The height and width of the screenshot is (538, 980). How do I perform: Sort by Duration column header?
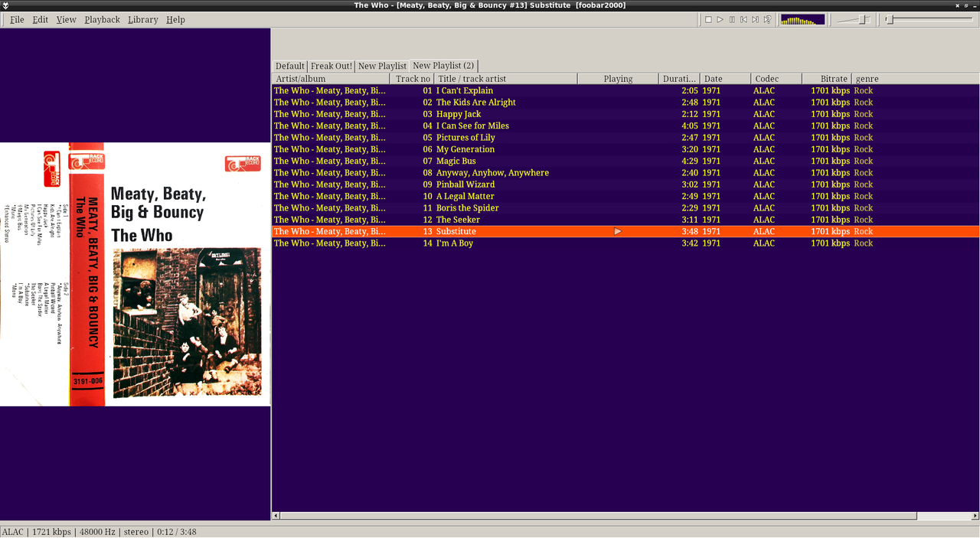[679, 79]
